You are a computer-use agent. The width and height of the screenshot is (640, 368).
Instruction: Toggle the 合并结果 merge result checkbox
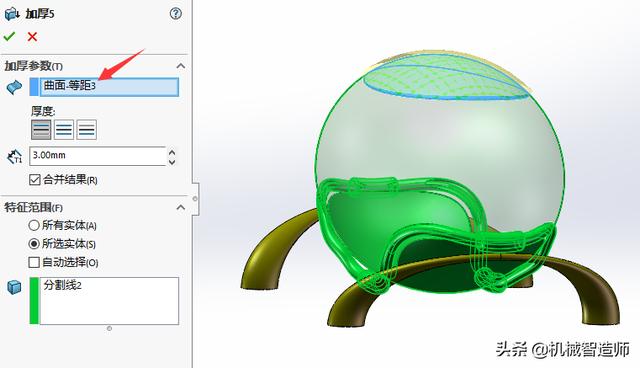[x=35, y=180]
